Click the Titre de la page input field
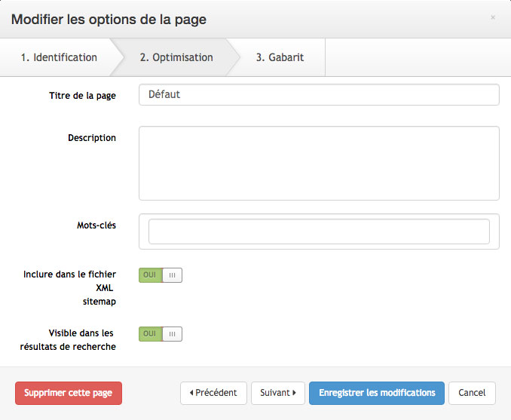This screenshot has height=420, width=511. [x=319, y=94]
